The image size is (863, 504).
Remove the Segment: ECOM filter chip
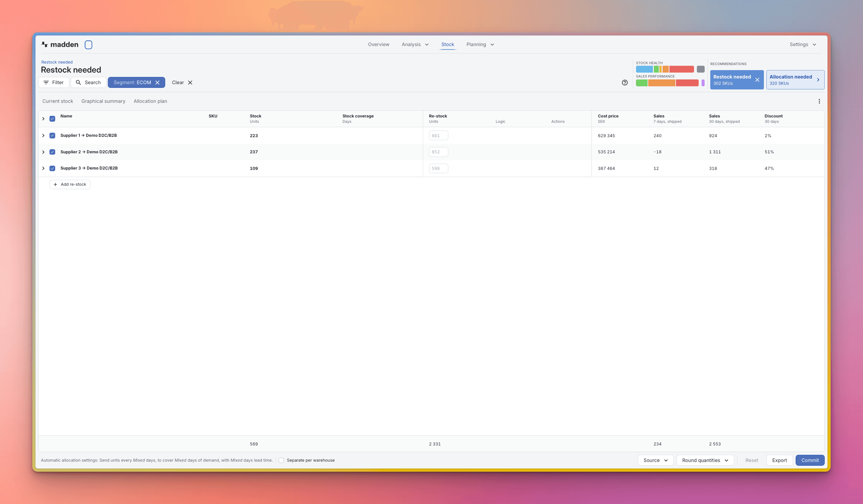[158, 83]
